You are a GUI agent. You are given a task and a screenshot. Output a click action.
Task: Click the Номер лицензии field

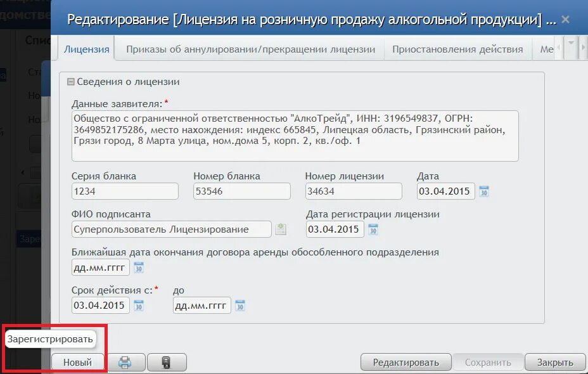[354, 191]
